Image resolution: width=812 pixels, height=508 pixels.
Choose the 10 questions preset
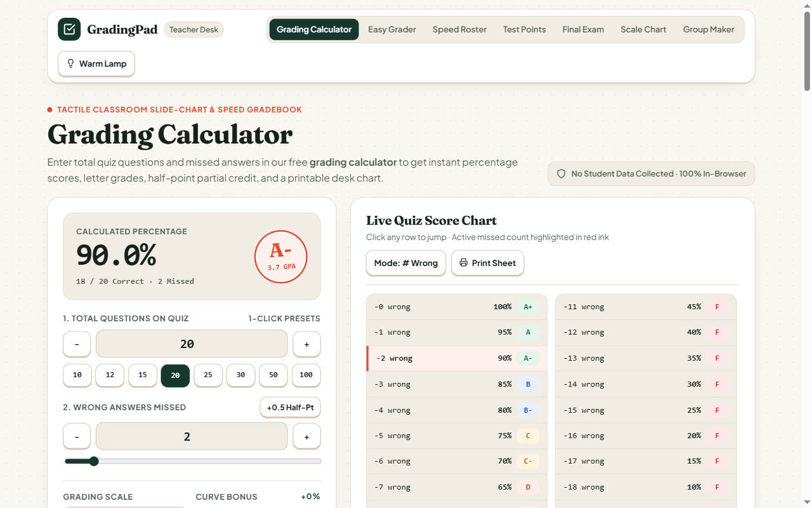click(x=77, y=375)
